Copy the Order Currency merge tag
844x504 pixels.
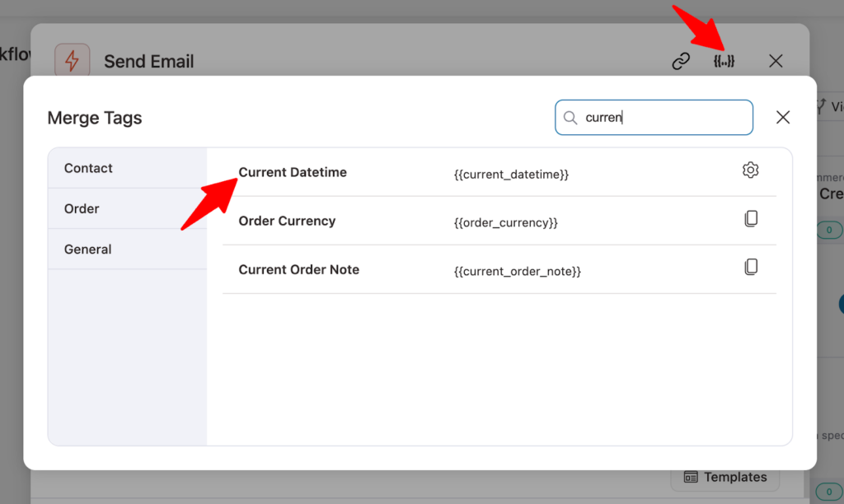point(750,219)
